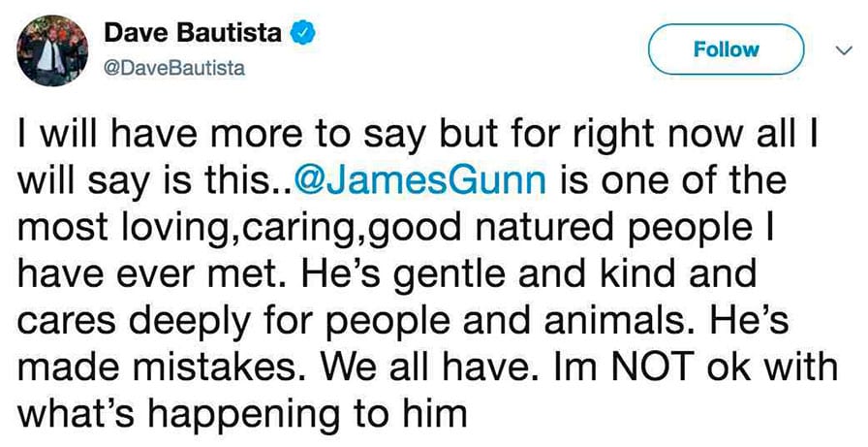The image size is (868, 447).
Task: Expand the chevron menu beside Follow
Action: tap(843, 50)
